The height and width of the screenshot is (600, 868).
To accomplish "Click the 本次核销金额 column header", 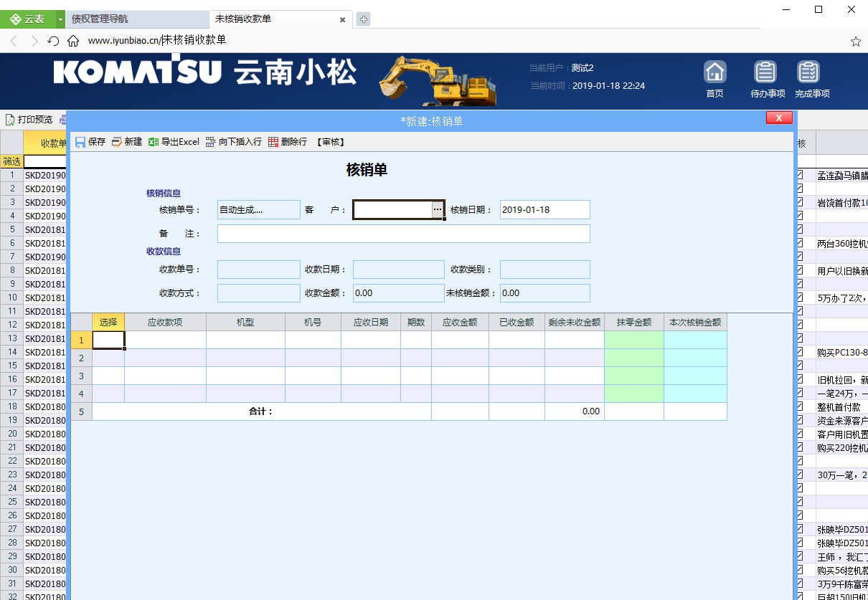I will click(695, 322).
